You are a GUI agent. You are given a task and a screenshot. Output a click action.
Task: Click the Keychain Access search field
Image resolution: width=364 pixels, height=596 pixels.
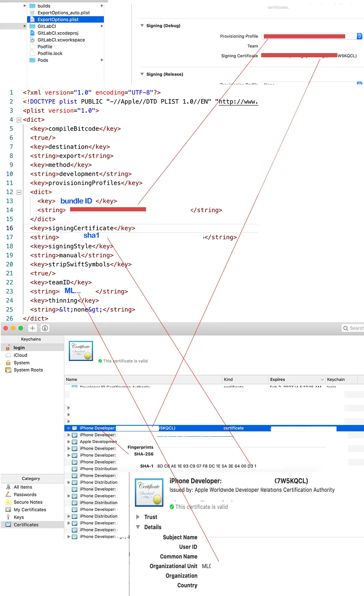[x=353, y=328]
